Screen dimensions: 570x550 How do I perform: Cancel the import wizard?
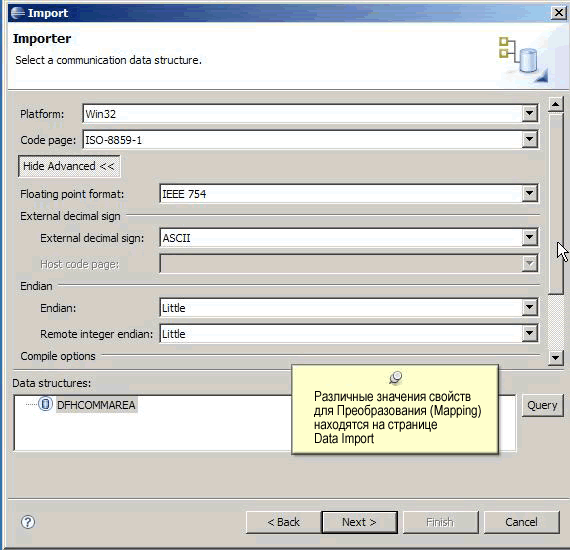[521, 522]
